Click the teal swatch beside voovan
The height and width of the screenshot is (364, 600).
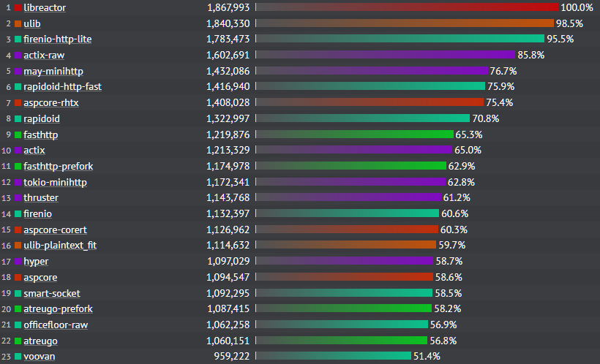click(18, 357)
